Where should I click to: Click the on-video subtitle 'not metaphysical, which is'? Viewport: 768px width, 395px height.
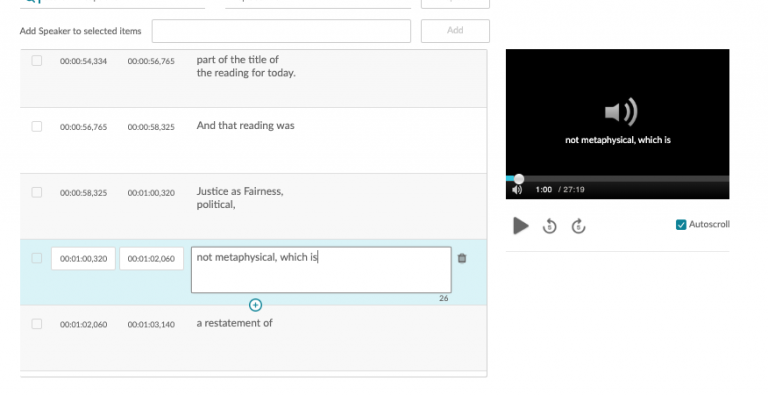point(618,140)
